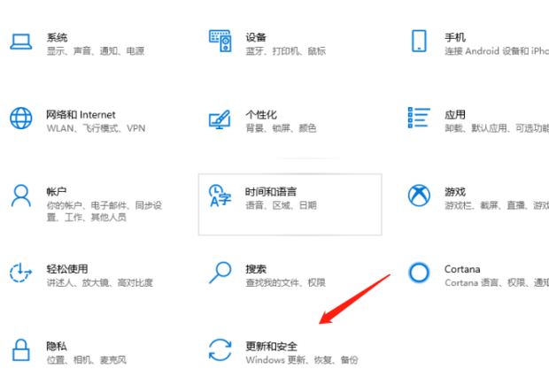Open the 应用 settings title
The image size is (549, 392).
click(455, 115)
